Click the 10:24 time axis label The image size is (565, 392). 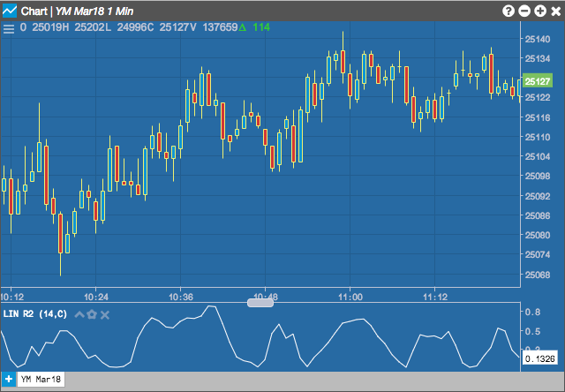(x=96, y=297)
